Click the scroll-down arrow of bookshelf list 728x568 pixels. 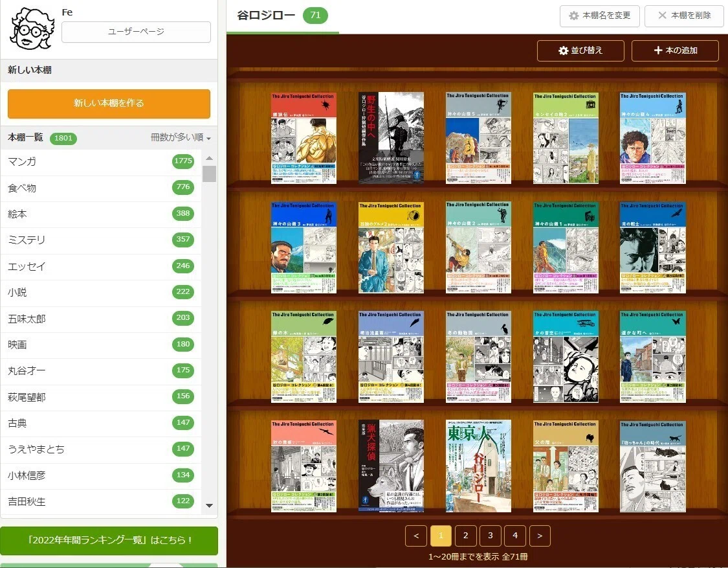[x=210, y=506]
